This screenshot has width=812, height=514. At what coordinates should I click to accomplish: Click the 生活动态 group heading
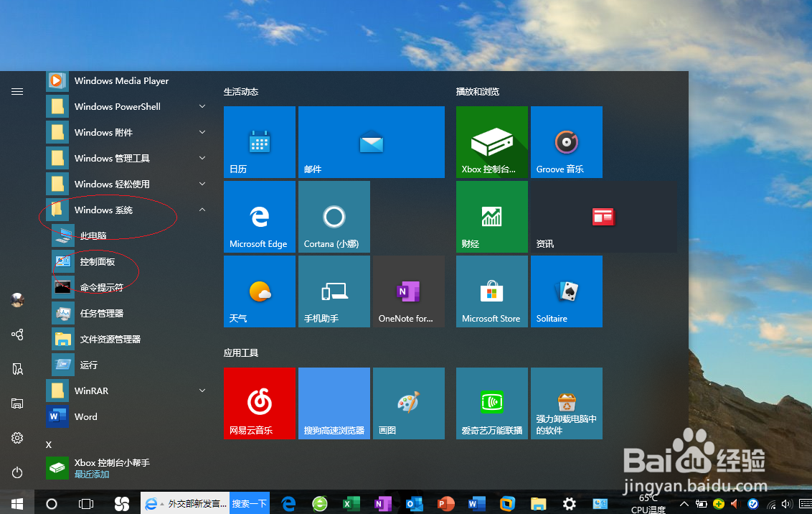(241, 92)
